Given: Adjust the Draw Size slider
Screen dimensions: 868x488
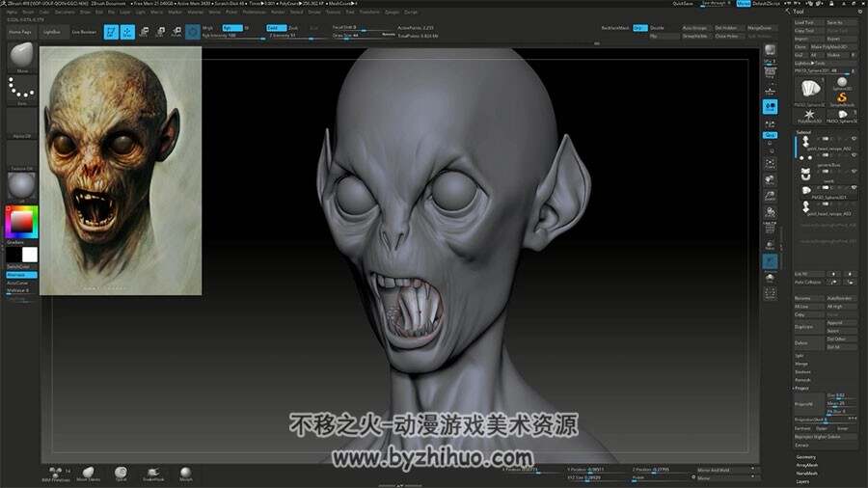Looking at the screenshot, I should pyautogui.click(x=363, y=36).
